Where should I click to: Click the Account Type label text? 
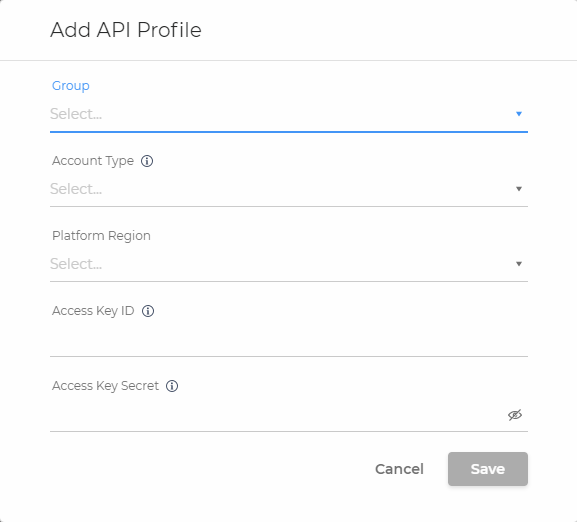(93, 161)
